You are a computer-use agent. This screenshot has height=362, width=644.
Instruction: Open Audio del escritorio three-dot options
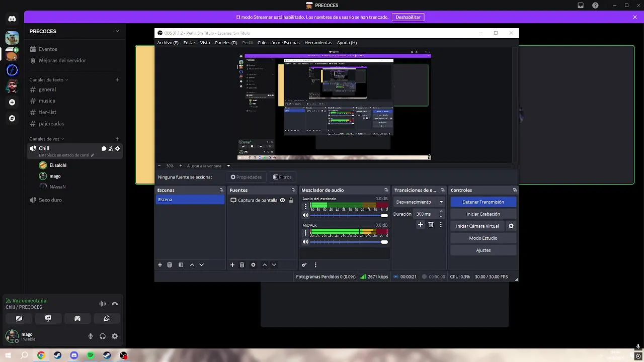pos(305,207)
